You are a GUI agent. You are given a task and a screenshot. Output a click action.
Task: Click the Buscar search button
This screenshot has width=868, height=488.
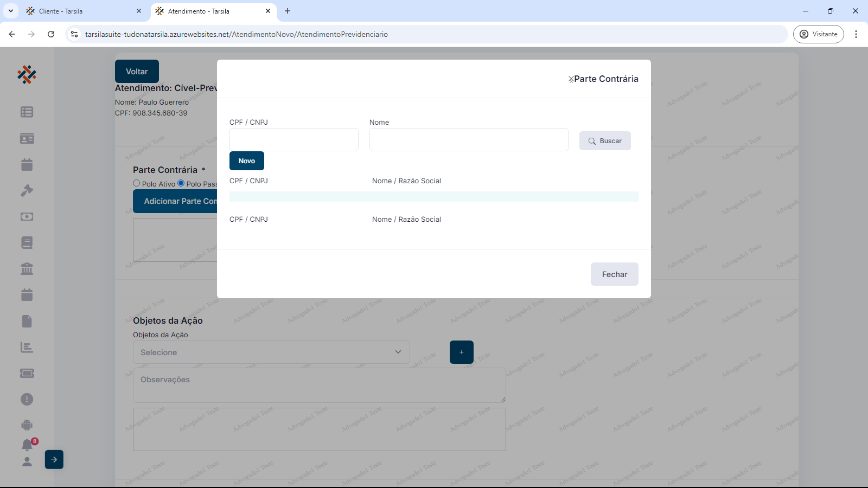(x=605, y=141)
